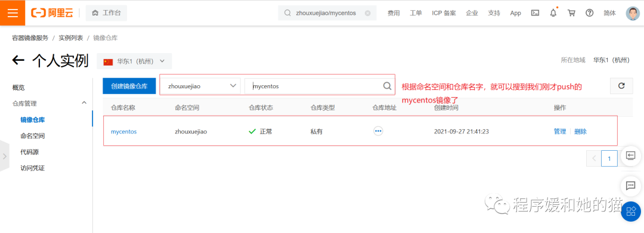This screenshot has width=644, height=233.
Task: Click 管理 for mycentos
Action: click(x=560, y=132)
